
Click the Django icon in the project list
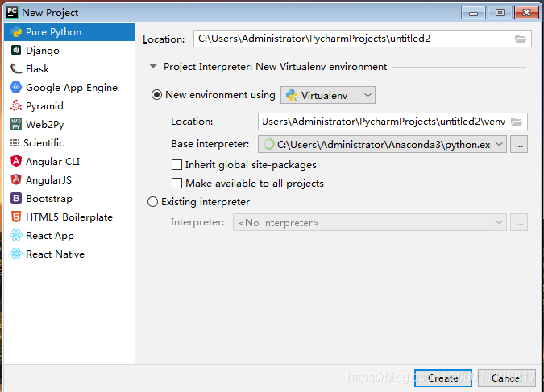(x=16, y=50)
